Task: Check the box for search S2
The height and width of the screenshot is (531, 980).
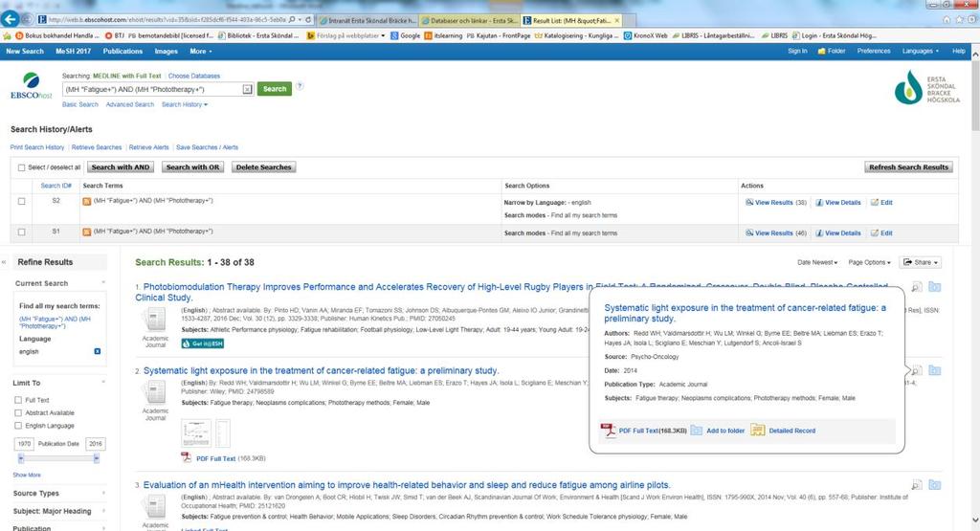Action: pos(21,201)
